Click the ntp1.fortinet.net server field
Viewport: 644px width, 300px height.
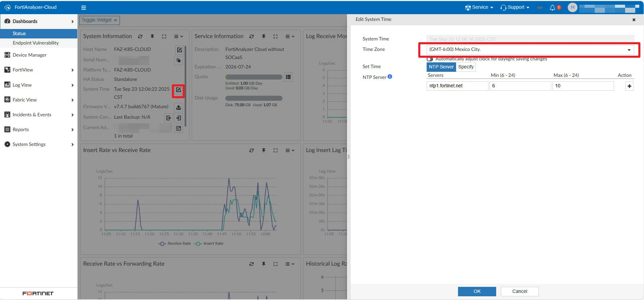[x=457, y=86]
